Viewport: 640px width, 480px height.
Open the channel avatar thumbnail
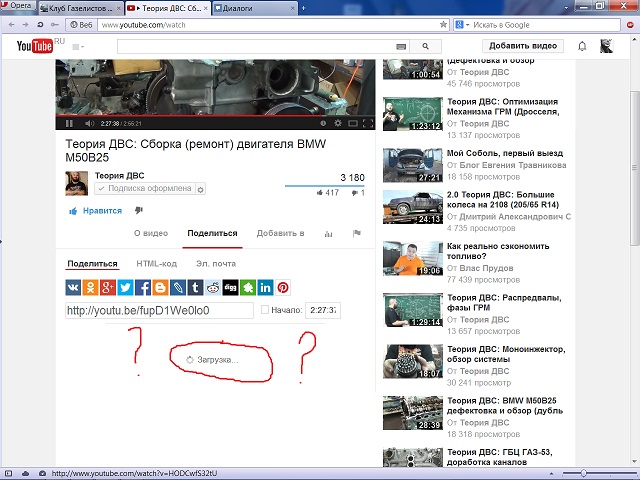[x=77, y=183]
